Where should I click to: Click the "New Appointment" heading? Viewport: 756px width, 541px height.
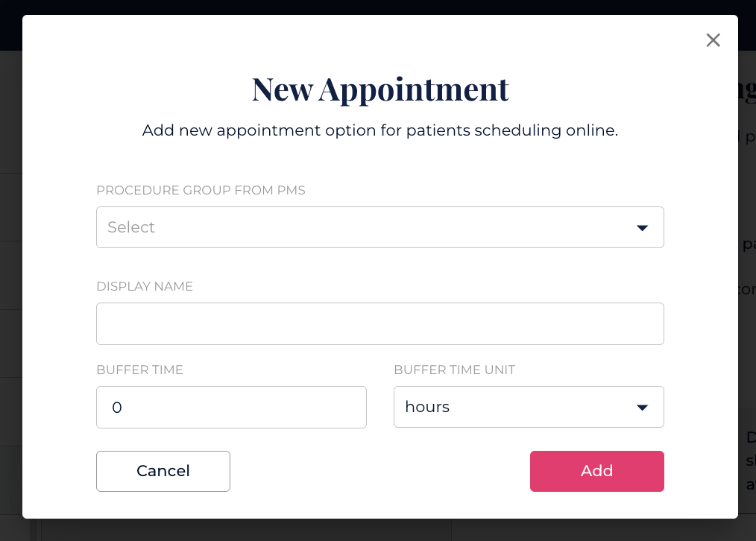point(379,89)
